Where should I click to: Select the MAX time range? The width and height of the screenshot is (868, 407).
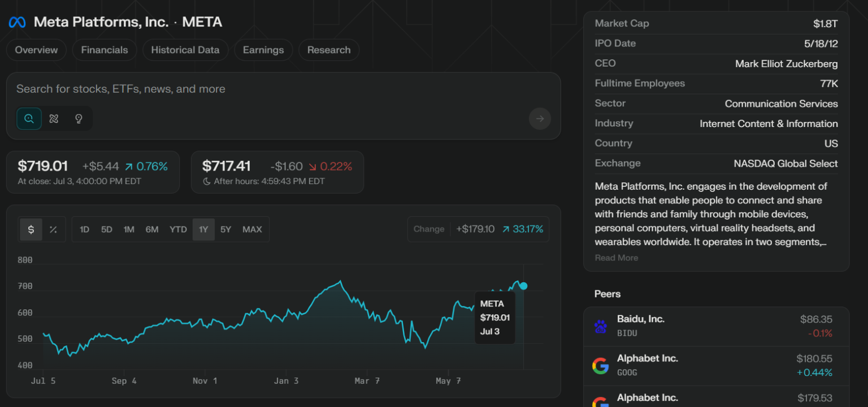pyautogui.click(x=252, y=229)
